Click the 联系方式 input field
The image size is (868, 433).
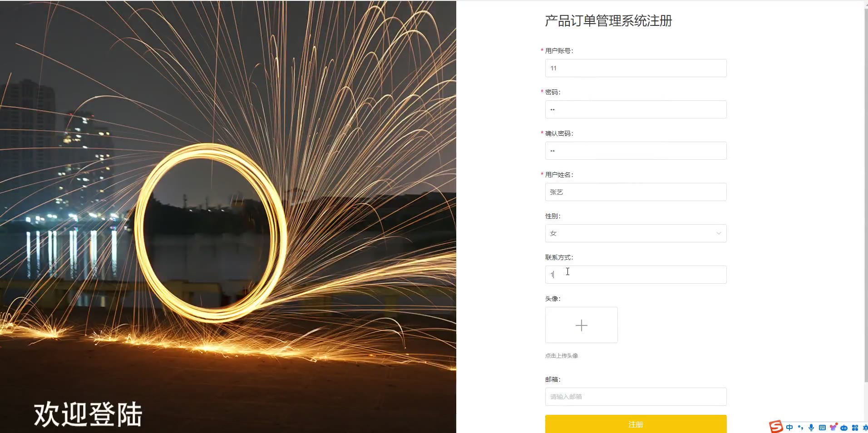pos(636,275)
